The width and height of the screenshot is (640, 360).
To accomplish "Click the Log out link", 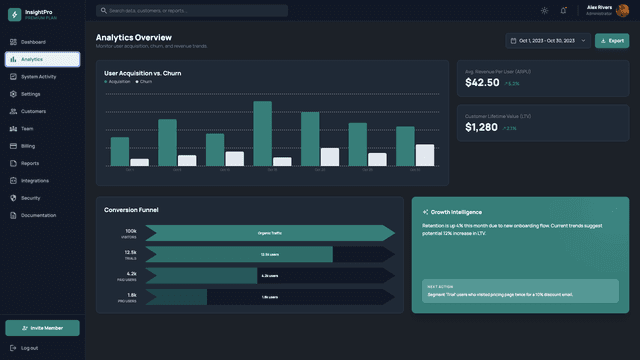I will (x=42, y=348).
